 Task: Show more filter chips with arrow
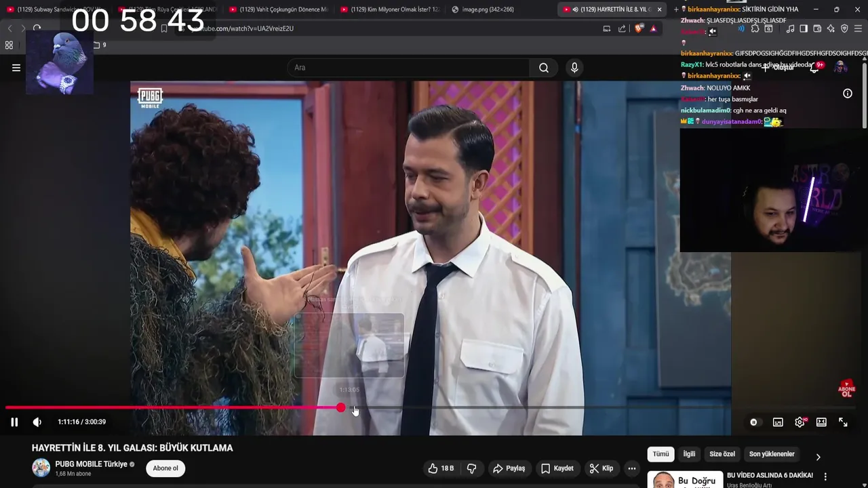click(818, 457)
